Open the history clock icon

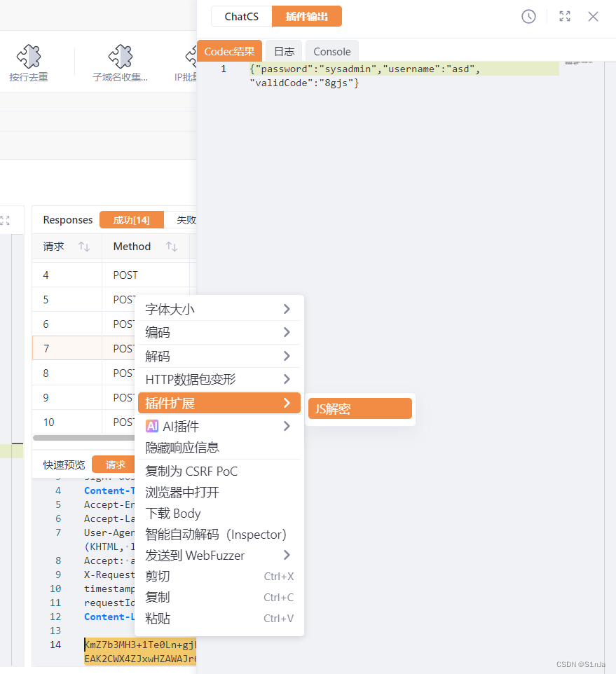point(528,17)
